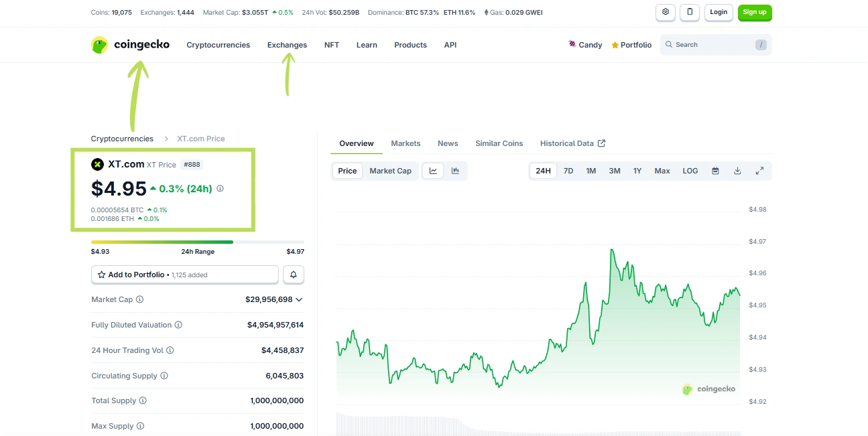Open the settings gear icon
Image resolution: width=868 pixels, height=436 pixels.
[x=666, y=12]
